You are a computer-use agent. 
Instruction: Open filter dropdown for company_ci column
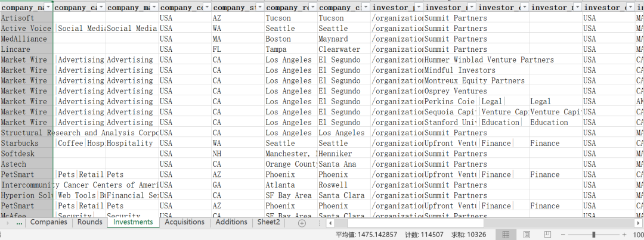[366, 7]
